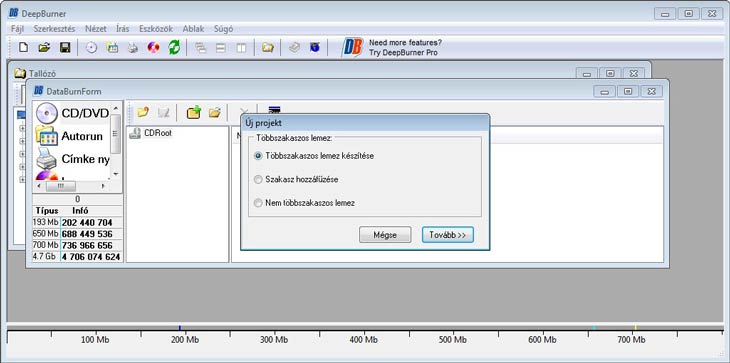The height and width of the screenshot is (363, 730).
Task: Click the blue shield icon in main toolbar
Action: (x=315, y=47)
